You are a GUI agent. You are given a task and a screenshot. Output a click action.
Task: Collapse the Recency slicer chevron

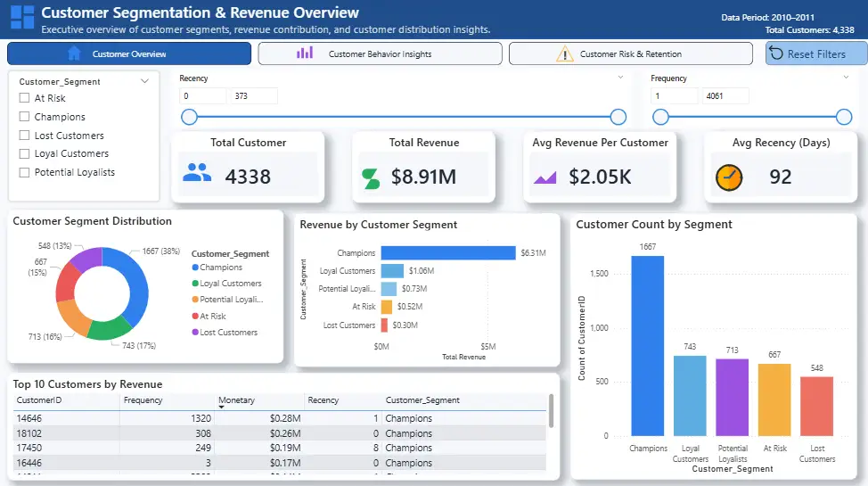click(x=621, y=78)
